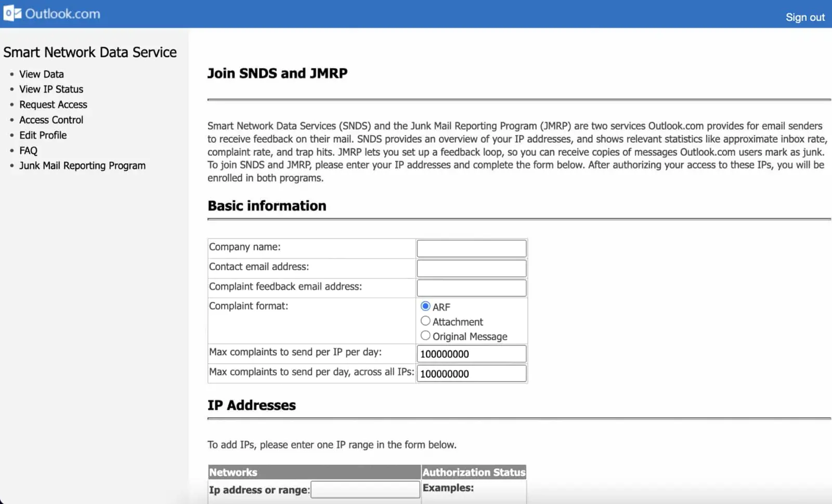Screen dimensions: 832x504
Task: Focus the Company name field
Action: click(472, 248)
